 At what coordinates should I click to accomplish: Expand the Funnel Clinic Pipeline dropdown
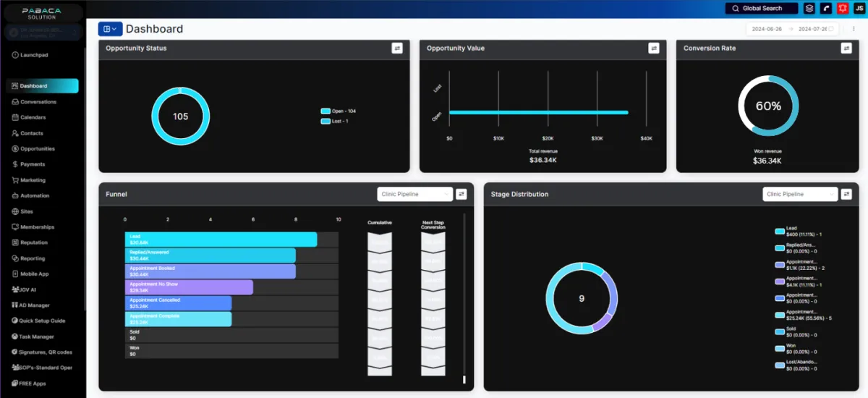(415, 194)
